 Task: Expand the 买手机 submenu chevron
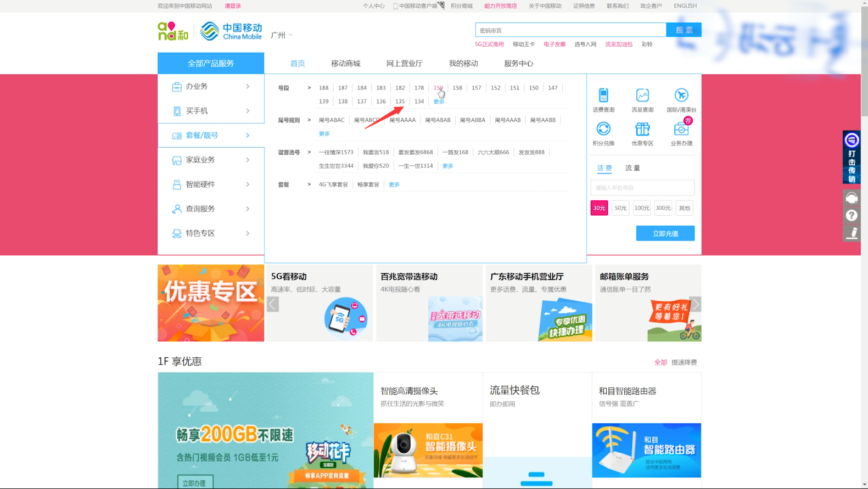(x=248, y=111)
